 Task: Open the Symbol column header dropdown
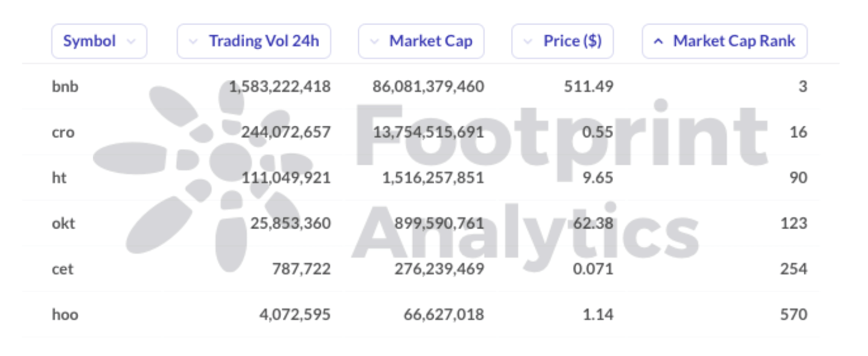pyautogui.click(x=99, y=41)
